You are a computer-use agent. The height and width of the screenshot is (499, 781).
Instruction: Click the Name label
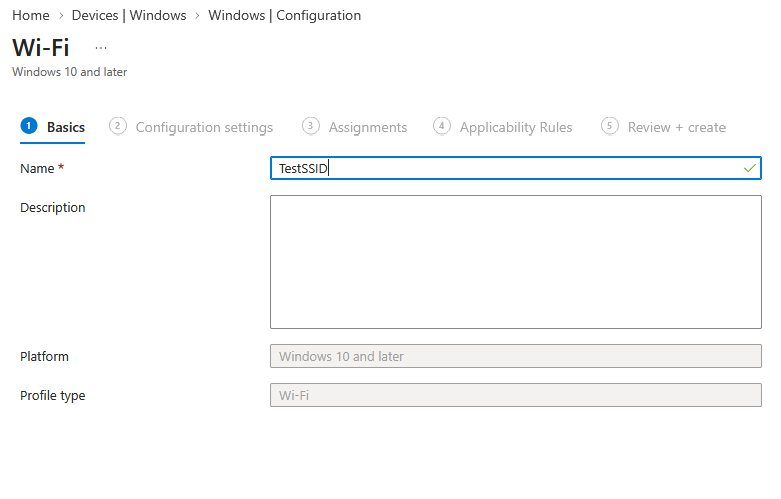(x=37, y=169)
